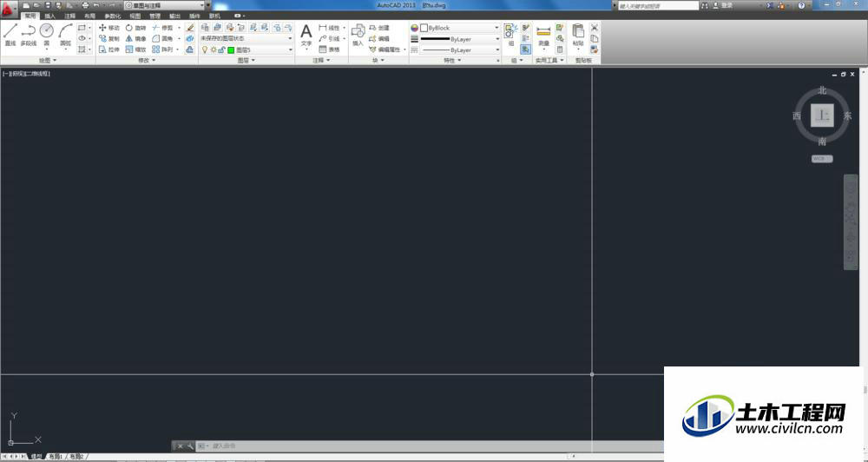Choose the Move (移动) tool

pyautogui.click(x=109, y=27)
